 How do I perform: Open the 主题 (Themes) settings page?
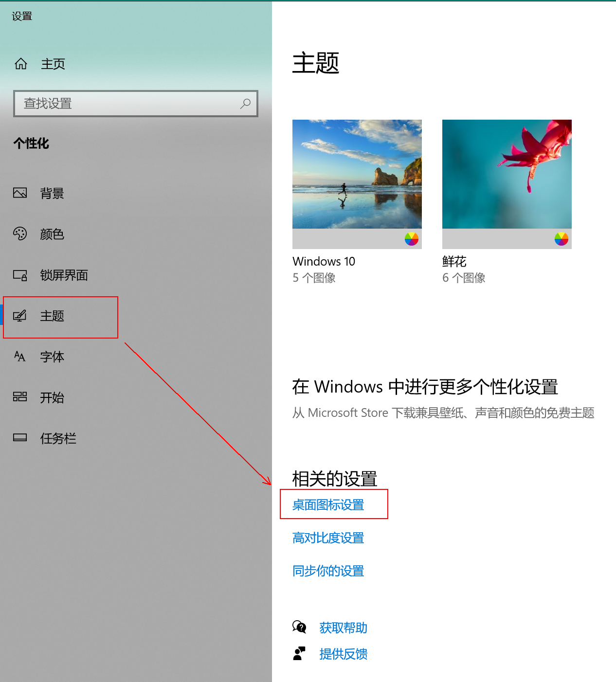pos(52,316)
